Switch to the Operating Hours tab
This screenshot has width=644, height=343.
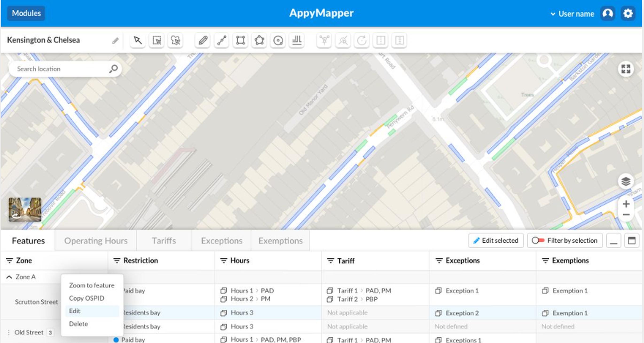[x=96, y=241]
